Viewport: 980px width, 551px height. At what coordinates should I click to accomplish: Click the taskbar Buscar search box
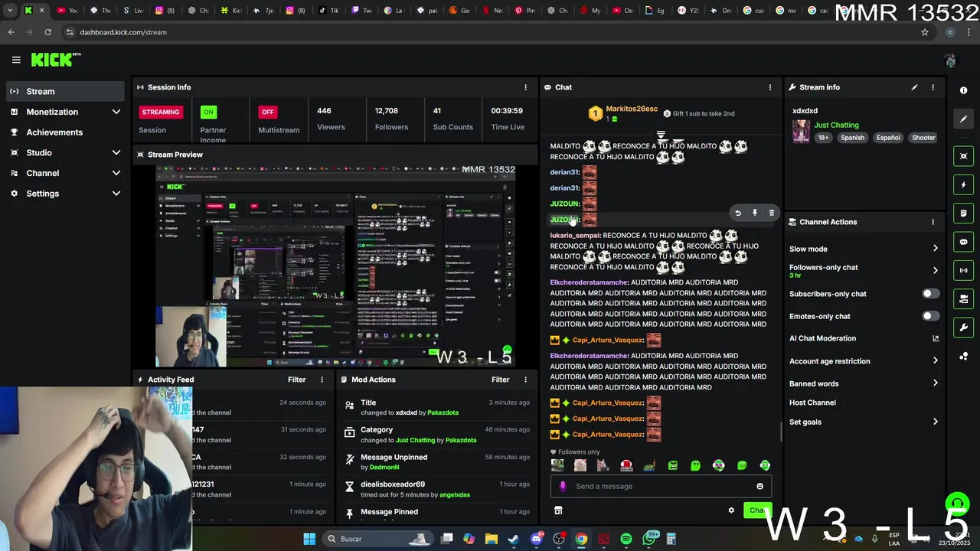(377, 539)
